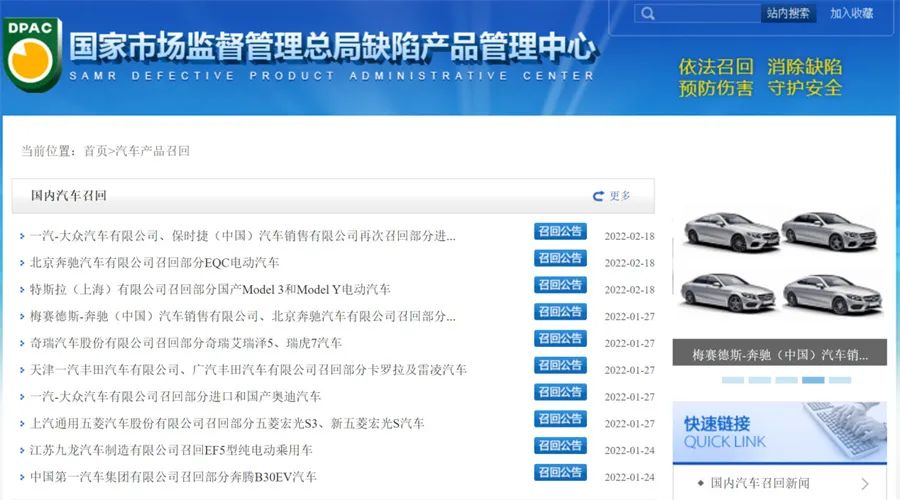Select the first carousel indicator dot
This screenshot has height=500, width=900.
(x=732, y=380)
